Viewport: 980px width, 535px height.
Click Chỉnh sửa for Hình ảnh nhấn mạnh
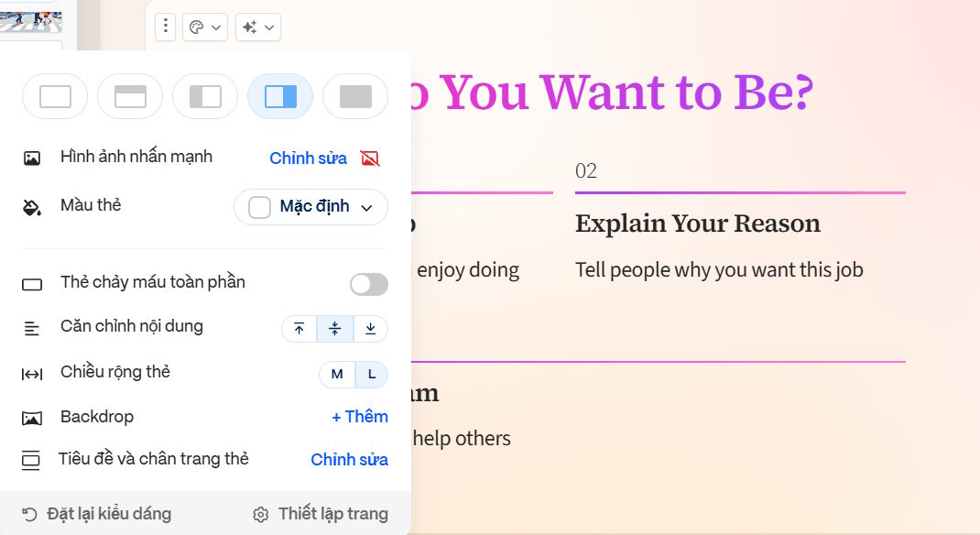308,158
